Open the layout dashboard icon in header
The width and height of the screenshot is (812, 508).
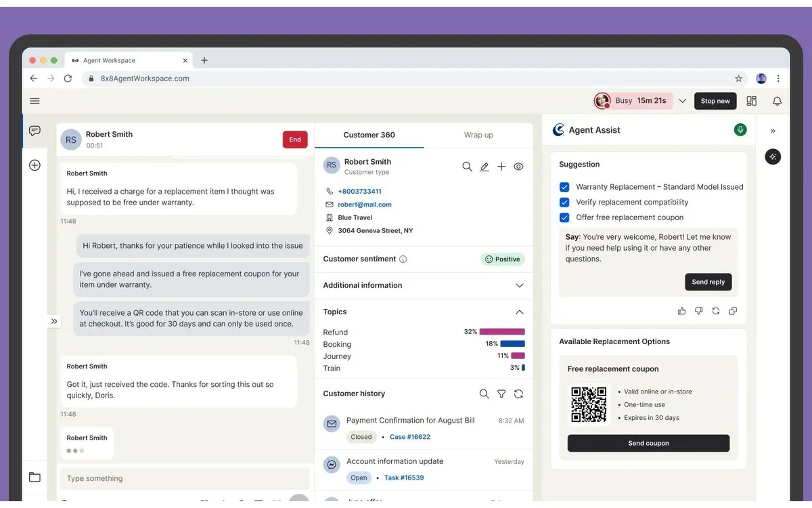752,101
